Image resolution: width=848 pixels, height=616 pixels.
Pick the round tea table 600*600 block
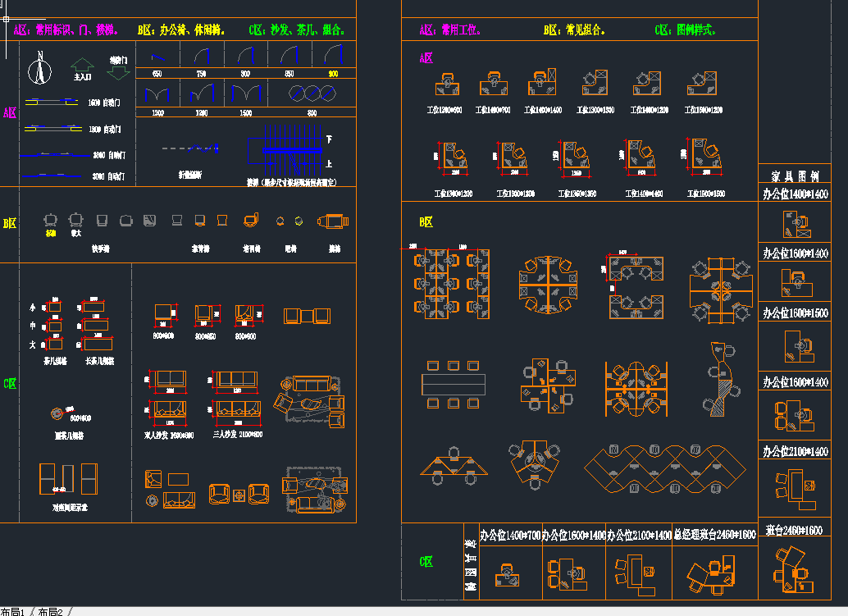pyautogui.click(x=57, y=414)
